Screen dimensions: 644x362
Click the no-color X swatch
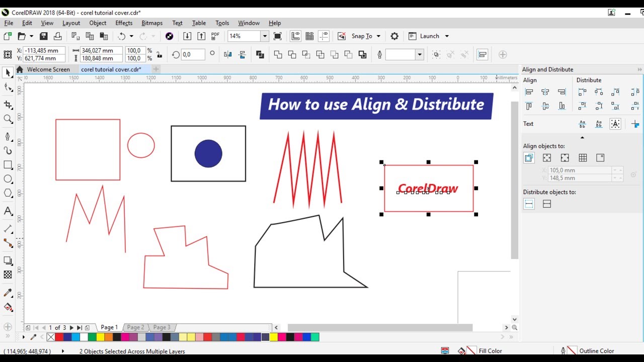point(51,337)
